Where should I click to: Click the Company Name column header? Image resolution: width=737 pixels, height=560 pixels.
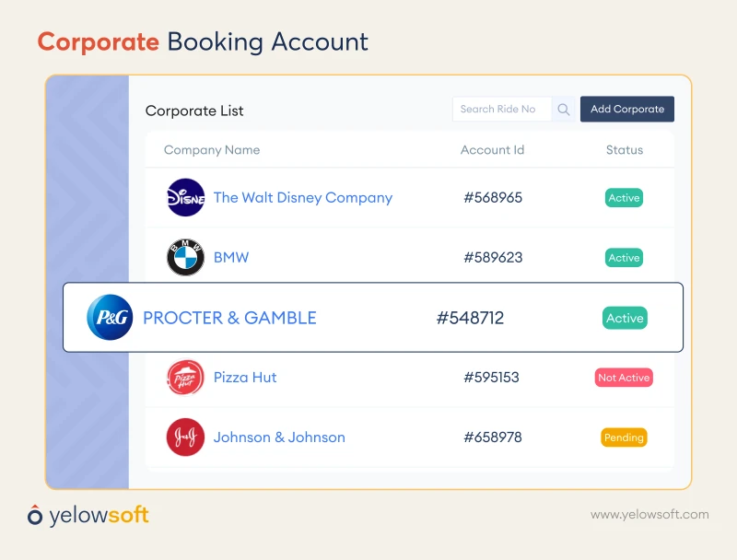212,150
